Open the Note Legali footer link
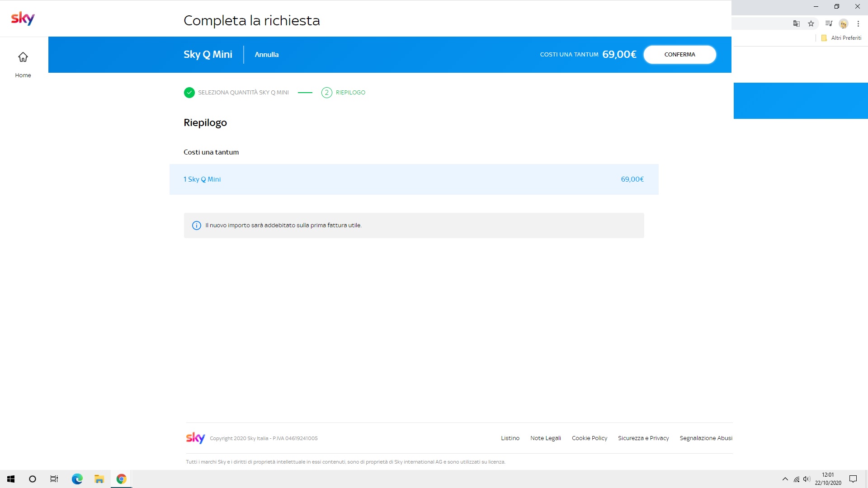 (546, 438)
